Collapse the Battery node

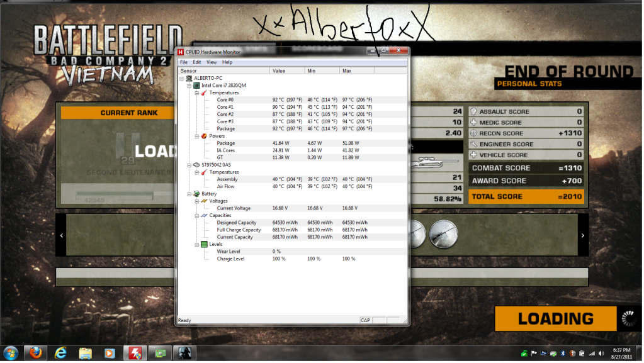pyautogui.click(x=189, y=194)
